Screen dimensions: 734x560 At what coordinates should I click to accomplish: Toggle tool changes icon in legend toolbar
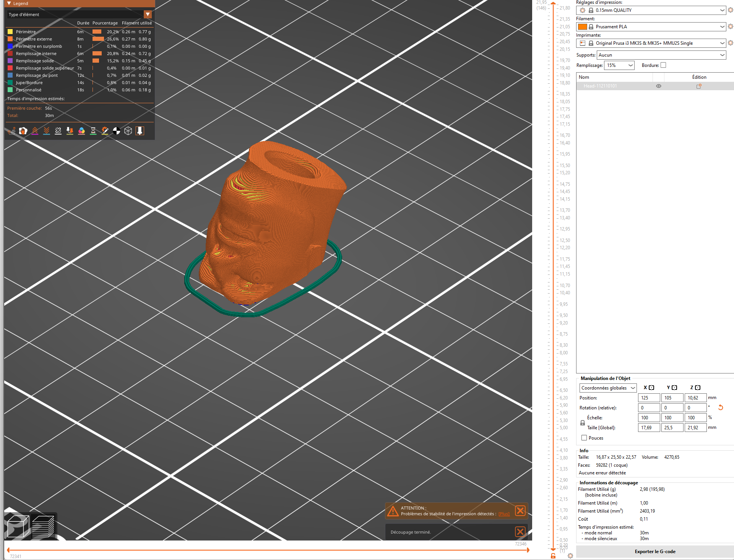pyautogui.click(x=70, y=131)
